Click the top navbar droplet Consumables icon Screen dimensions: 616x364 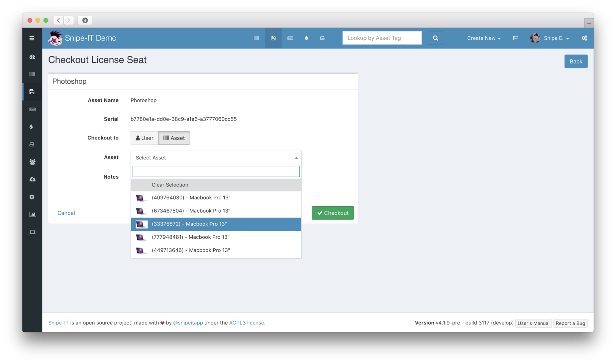306,38
